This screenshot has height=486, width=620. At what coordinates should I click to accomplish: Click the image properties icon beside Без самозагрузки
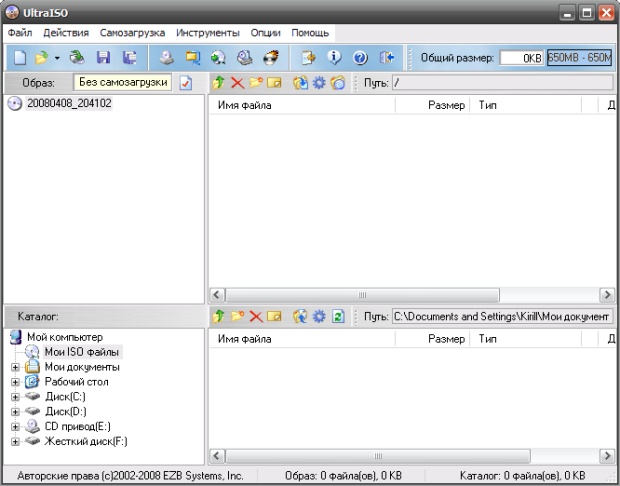coord(186,83)
